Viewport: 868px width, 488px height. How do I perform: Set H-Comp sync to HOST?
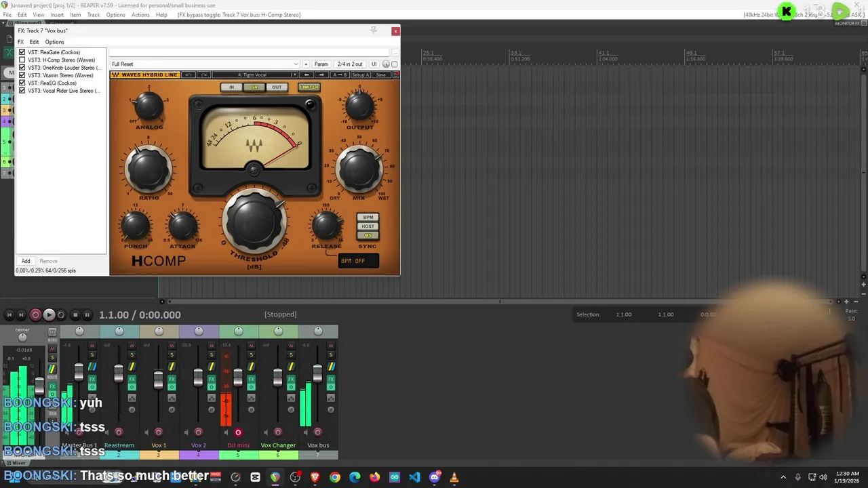point(368,226)
